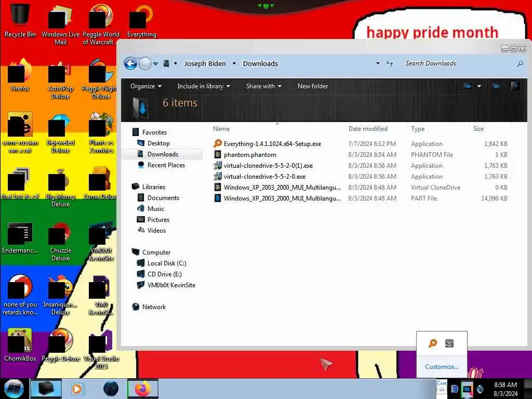532x399 pixels.
Task: Open the Videos library
Action: click(156, 230)
